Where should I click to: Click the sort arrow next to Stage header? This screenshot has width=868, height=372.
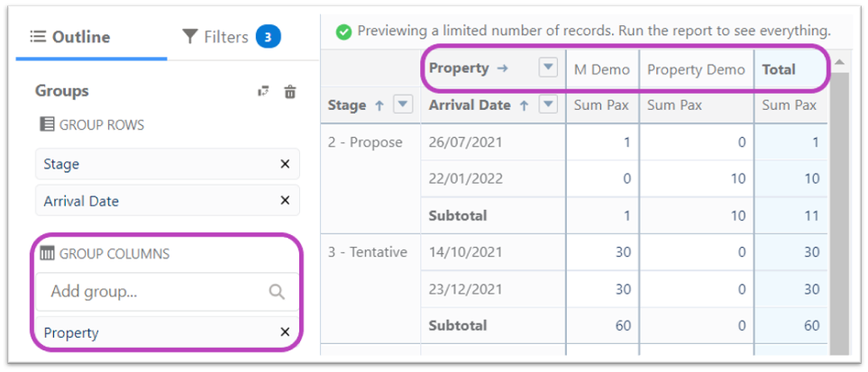pyautogui.click(x=379, y=105)
